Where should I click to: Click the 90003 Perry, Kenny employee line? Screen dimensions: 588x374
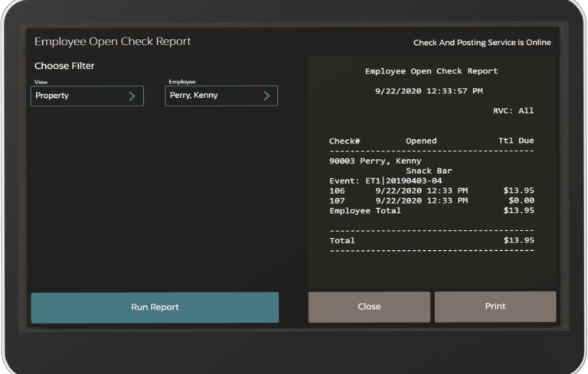375,161
